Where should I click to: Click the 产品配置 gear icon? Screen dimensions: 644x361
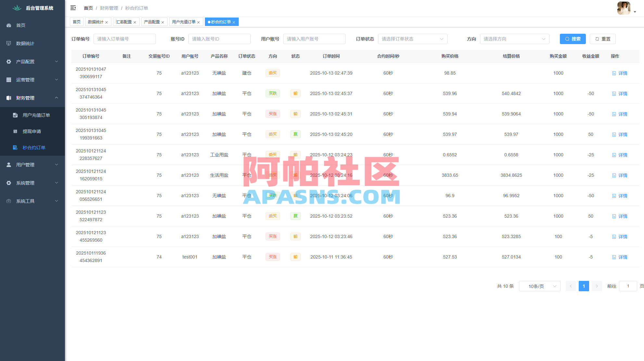(x=8, y=61)
